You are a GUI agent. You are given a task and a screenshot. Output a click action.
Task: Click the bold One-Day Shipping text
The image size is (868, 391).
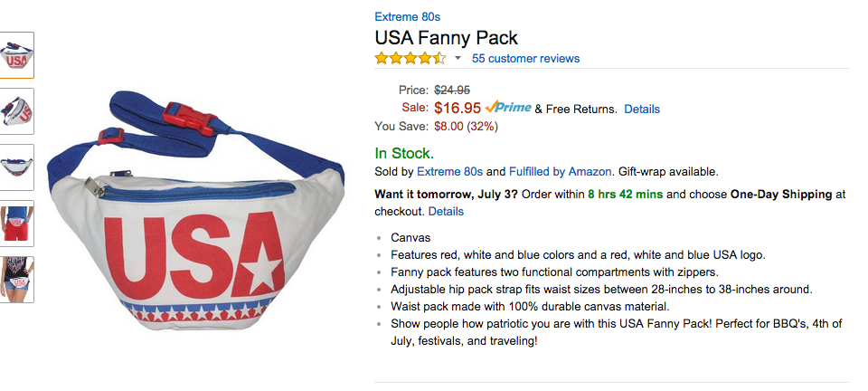click(x=781, y=194)
